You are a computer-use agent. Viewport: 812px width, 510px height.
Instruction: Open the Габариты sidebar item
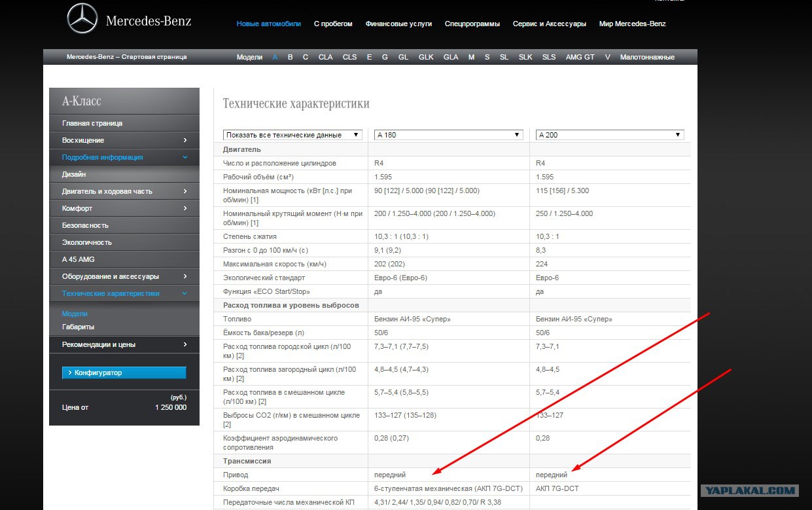click(x=78, y=327)
